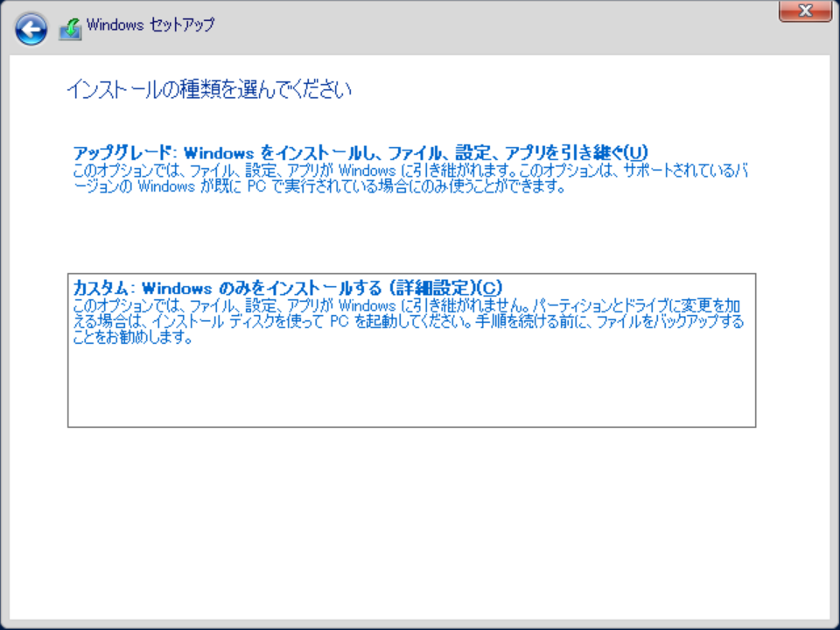Close the Windows Setup window

click(803, 11)
